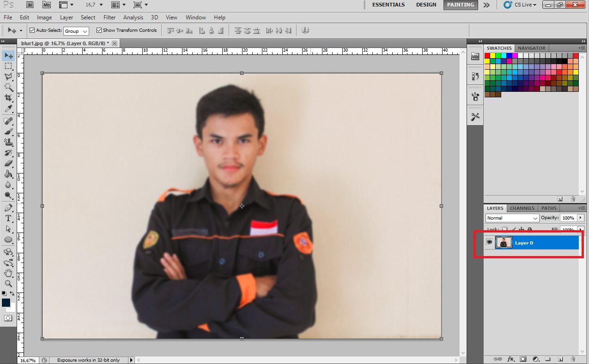Open the Opacity slider arrow

580,218
